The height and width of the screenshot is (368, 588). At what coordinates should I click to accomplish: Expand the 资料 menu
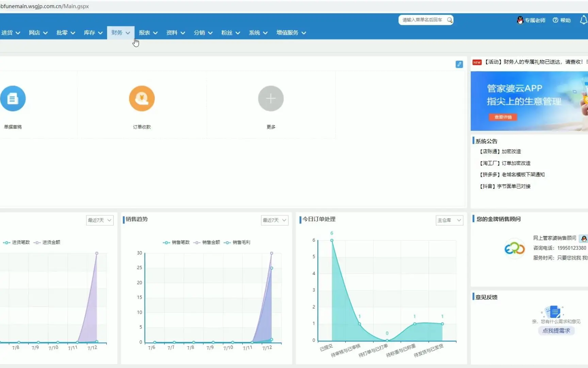tap(176, 33)
